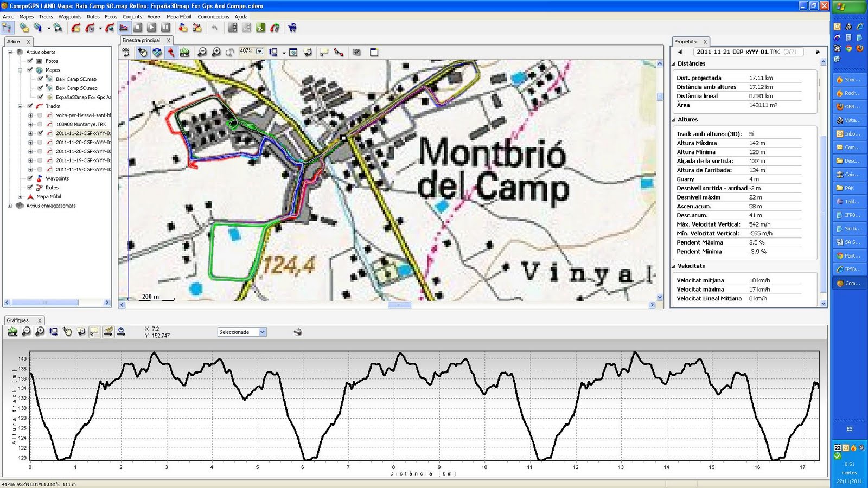Click the time-axis clock icon in graph toolbar

pyautogui.click(x=122, y=331)
